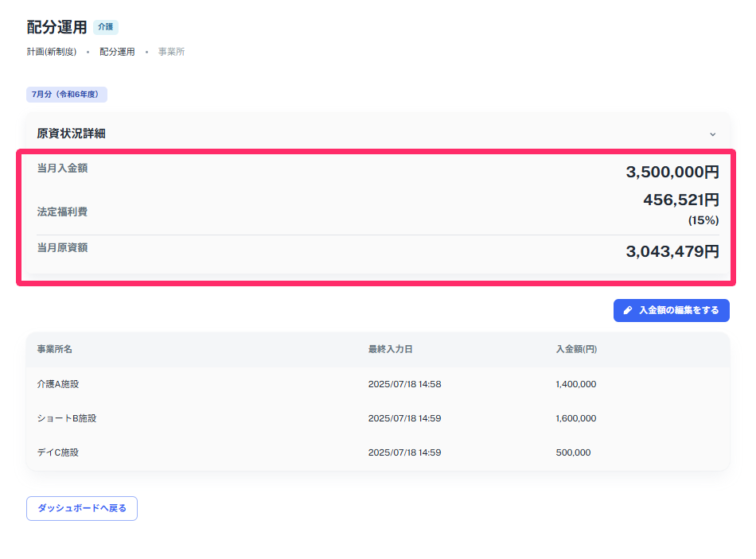Click the 1,600,000 amount for ショートB施設
Viewport: 756px width, 559px height.
point(576,418)
